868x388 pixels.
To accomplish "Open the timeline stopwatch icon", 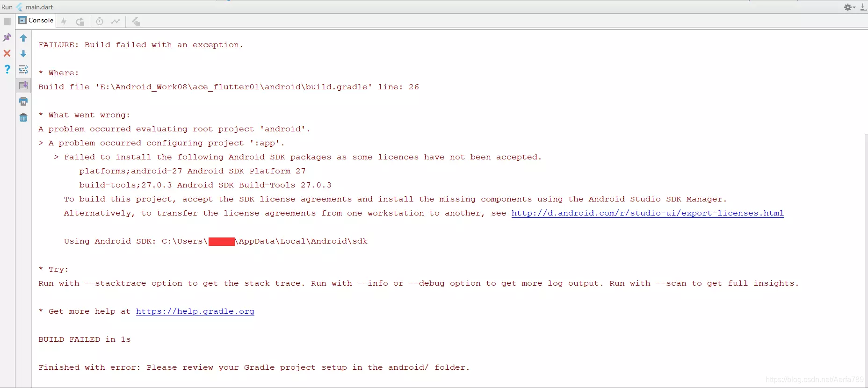I will [100, 22].
